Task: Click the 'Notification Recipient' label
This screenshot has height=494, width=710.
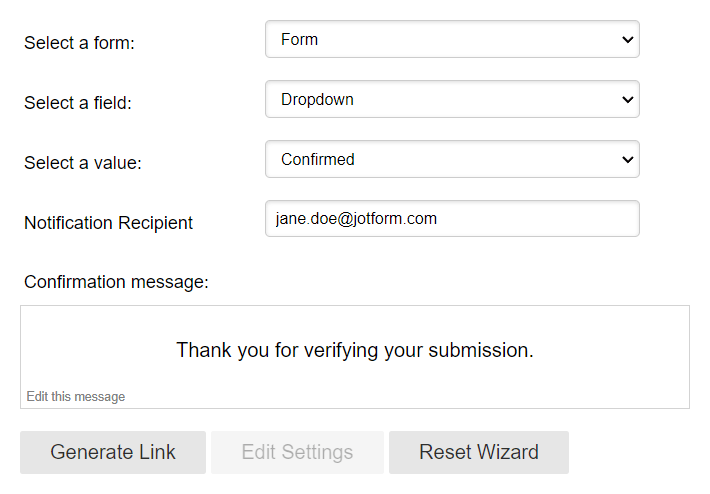Action: [108, 222]
